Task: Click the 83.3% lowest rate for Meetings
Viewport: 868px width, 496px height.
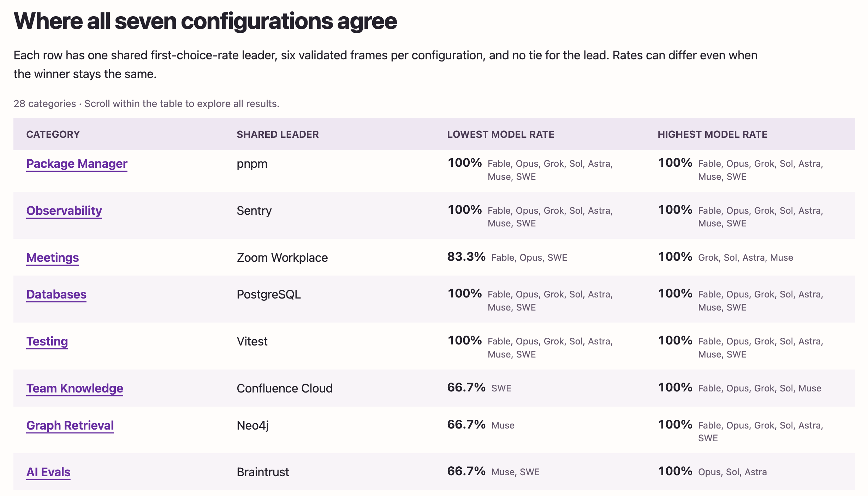Action: pyautogui.click(x=466, y=257)
